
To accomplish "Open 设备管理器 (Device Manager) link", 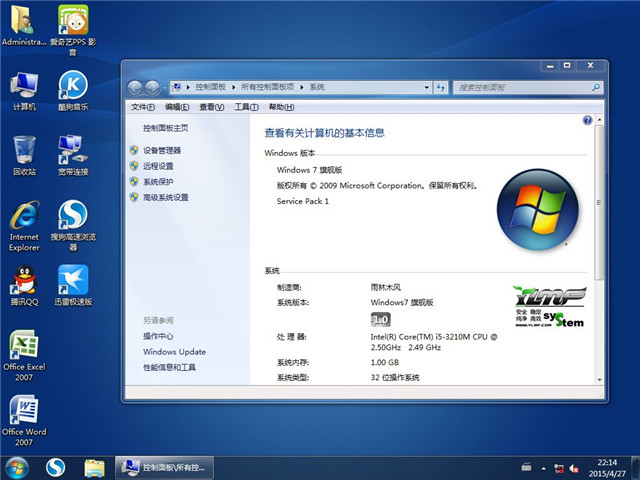I will tap(162, 151).
